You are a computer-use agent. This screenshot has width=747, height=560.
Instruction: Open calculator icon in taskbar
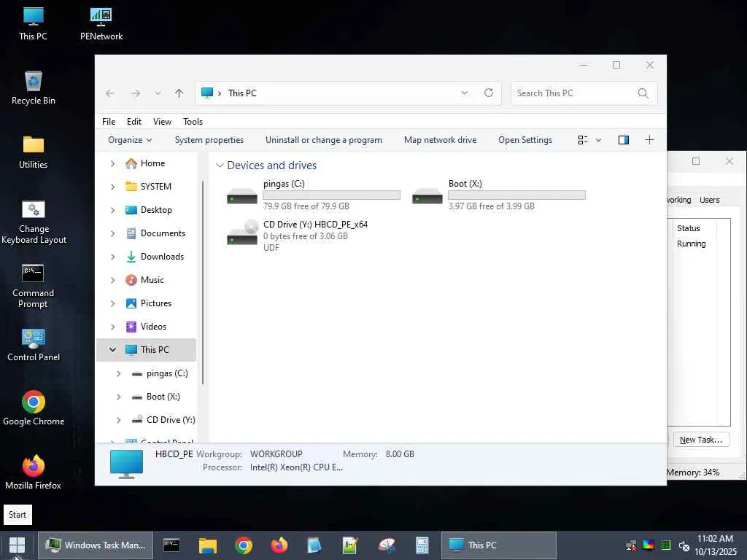click(422, 545)
